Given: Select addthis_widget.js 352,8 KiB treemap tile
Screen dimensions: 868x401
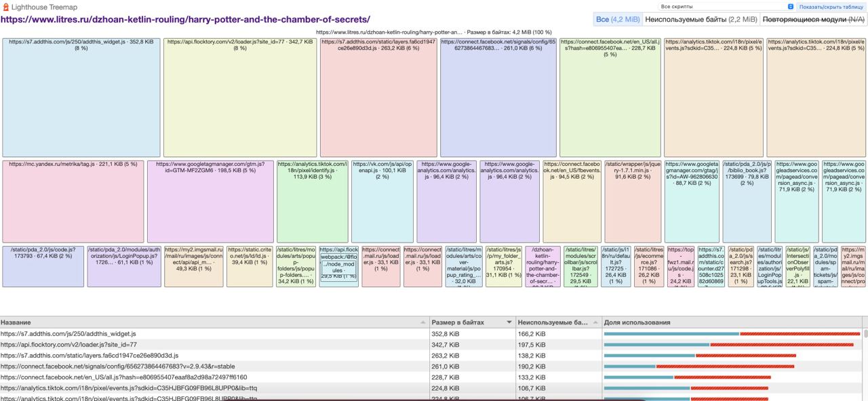Looking at the screenshot, I should point(81,98).
